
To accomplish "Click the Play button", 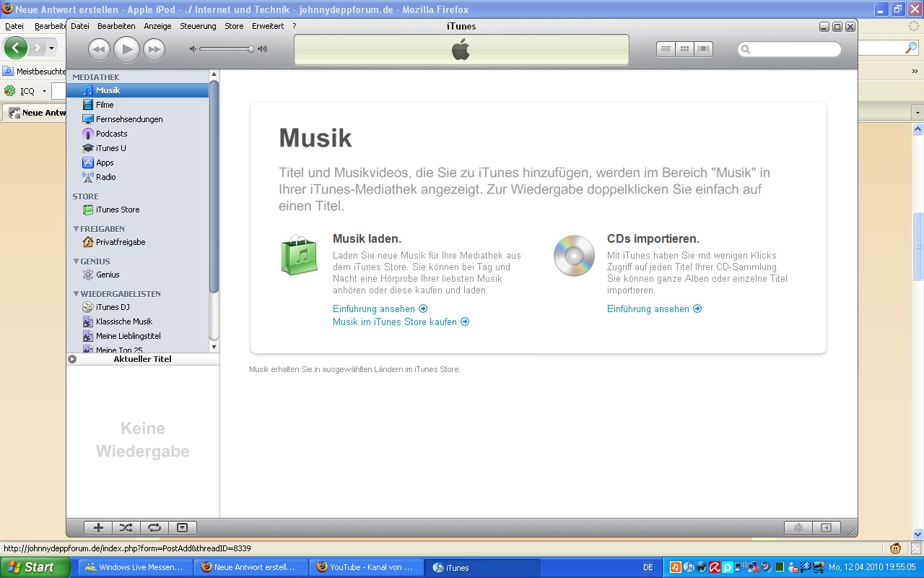I will 126,49.
